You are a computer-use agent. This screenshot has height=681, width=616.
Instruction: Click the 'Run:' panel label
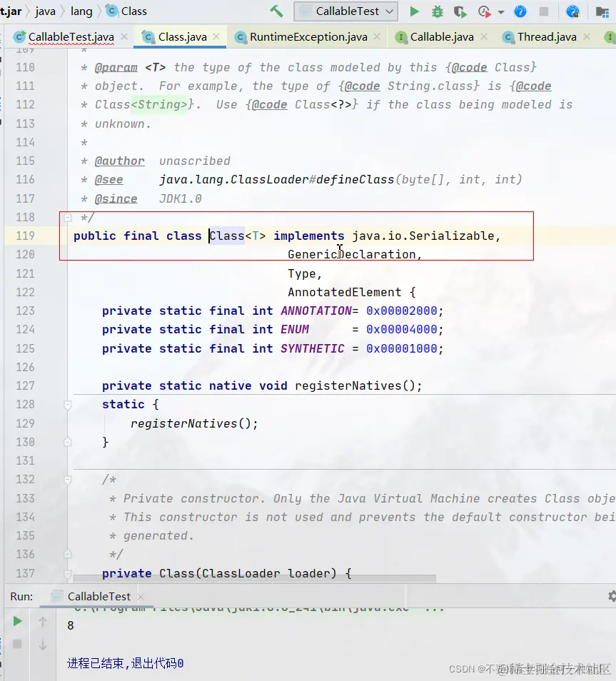coord(21,597)
